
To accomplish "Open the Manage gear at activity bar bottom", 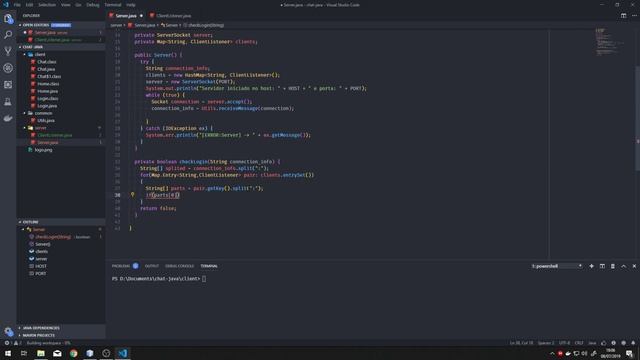I will (8, 331).
